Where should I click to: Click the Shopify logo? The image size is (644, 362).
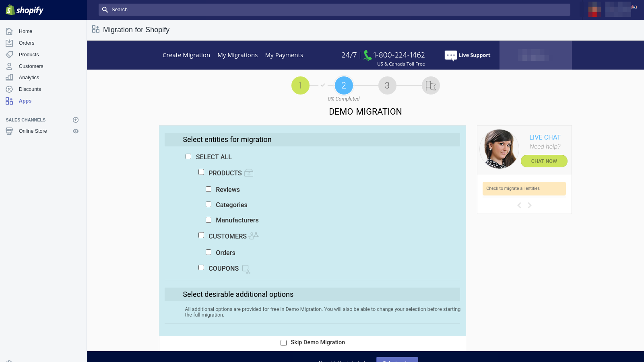(25, 10)
